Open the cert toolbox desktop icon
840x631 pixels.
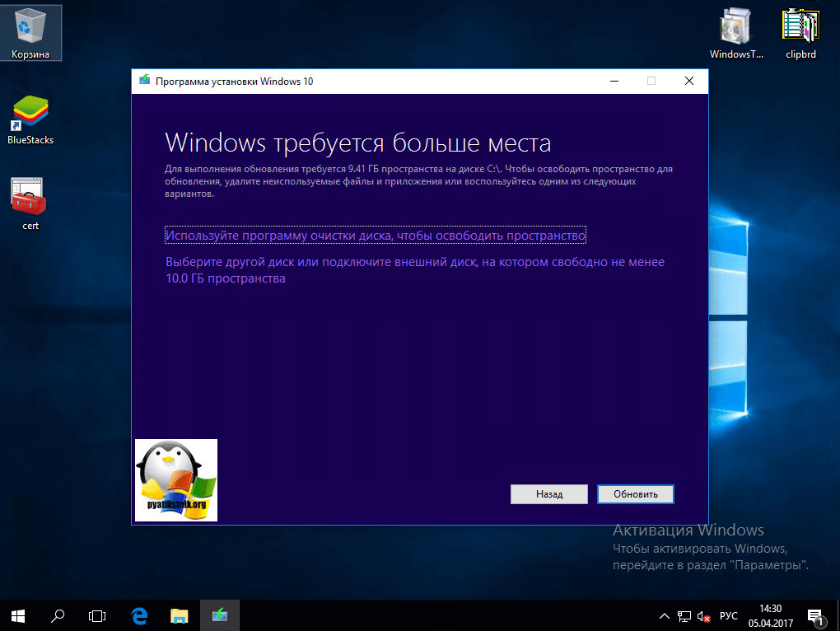click(x=30, y=202)
